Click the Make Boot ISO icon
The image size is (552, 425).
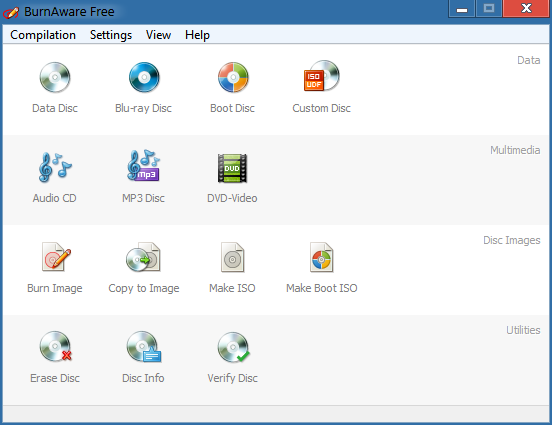321,257
